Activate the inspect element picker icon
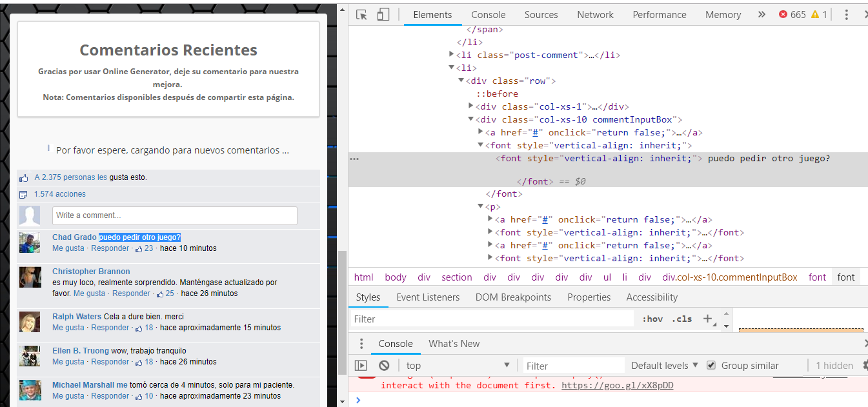The image size is (868, 407). click(361, 14)
